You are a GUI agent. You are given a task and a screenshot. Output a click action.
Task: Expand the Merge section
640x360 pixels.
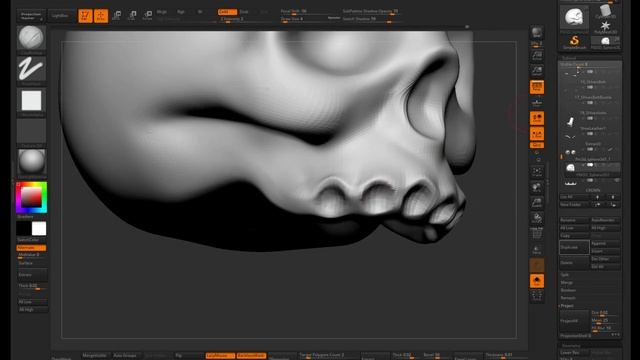pyautogui.click(x=567, y=283)
